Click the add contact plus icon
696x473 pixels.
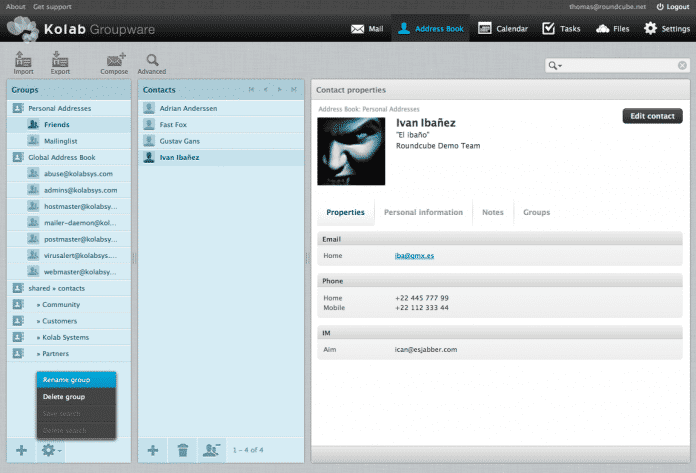[153, 451]
